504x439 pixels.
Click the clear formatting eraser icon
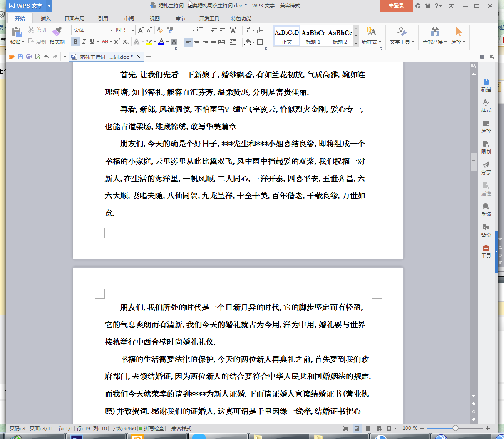(x=160, y=30)
